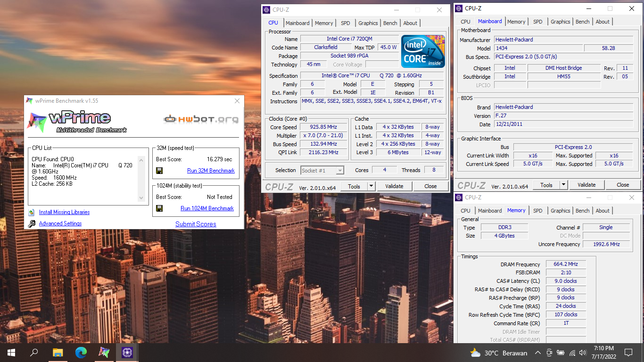Click the clock showing 7:10 PM
The height and width of the screenshot is (362, 644).
[603, 348]
